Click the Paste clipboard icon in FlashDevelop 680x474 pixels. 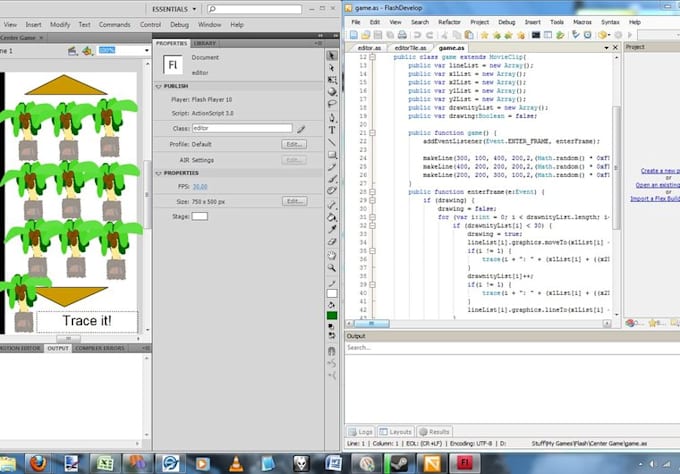coord(469,35)
